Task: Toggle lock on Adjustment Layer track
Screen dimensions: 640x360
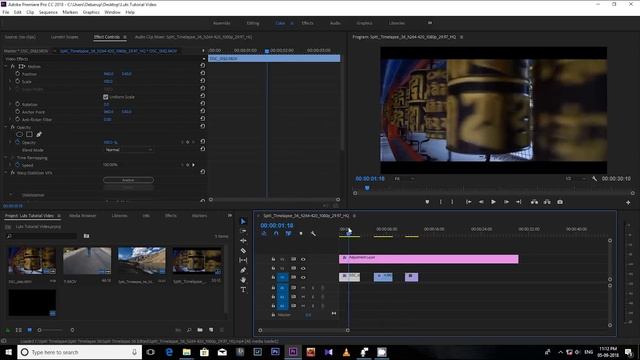Action: coord(273,259)
